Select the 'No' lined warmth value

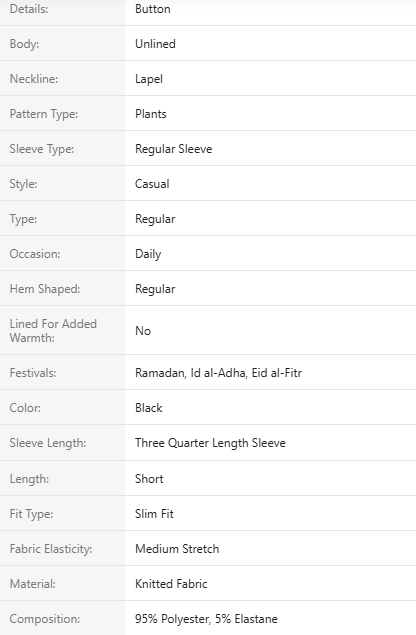point(143,331)
